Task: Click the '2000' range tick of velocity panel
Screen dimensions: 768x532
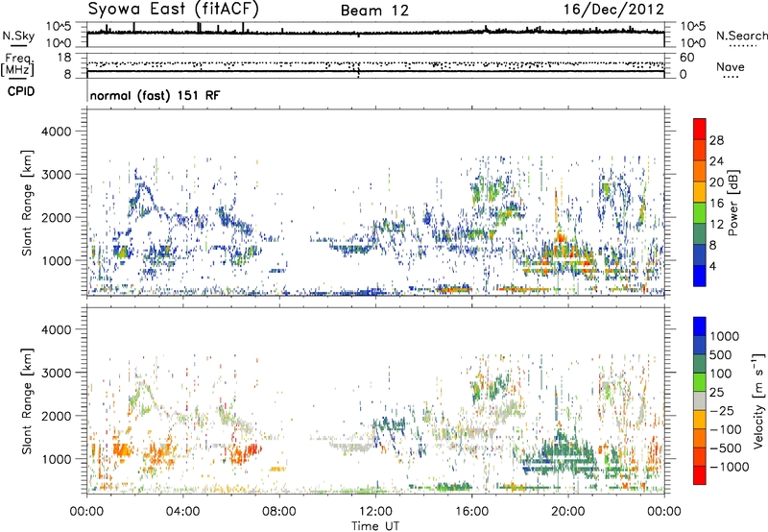Action: (x=56, y=416)
